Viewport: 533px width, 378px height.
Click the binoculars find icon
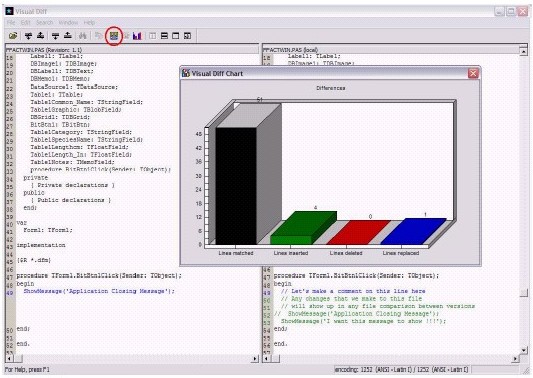(83, 35)
